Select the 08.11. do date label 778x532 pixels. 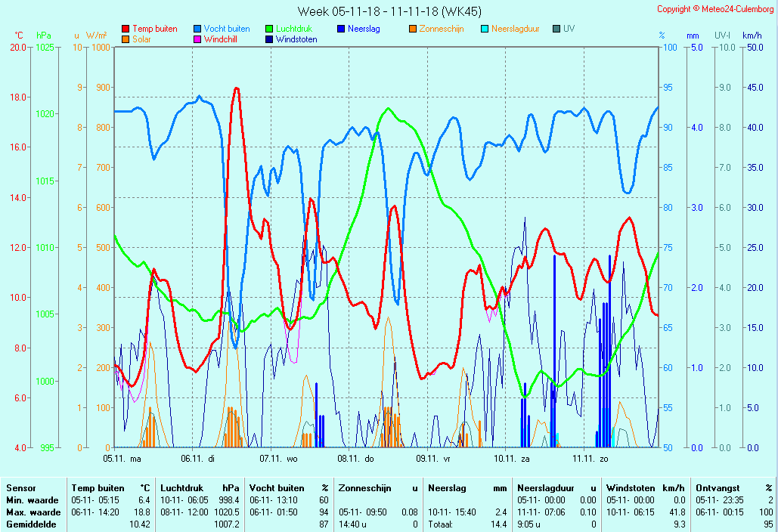[x=355, y=458]
